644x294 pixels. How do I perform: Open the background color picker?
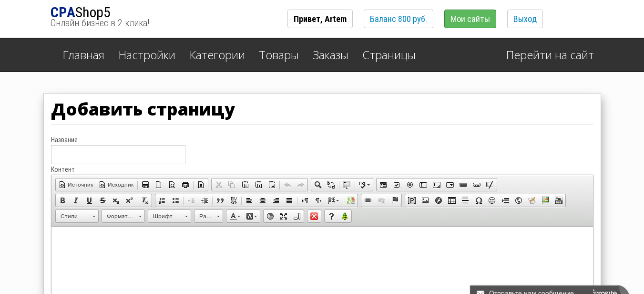(252, 216)
